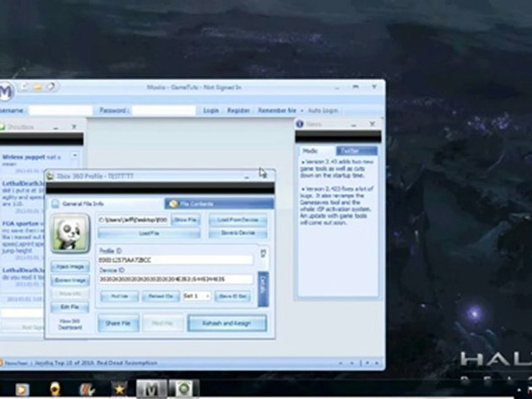
Task: Open the gold star taskbar icon
Action: pyautogui.click(x=119, y=389)
